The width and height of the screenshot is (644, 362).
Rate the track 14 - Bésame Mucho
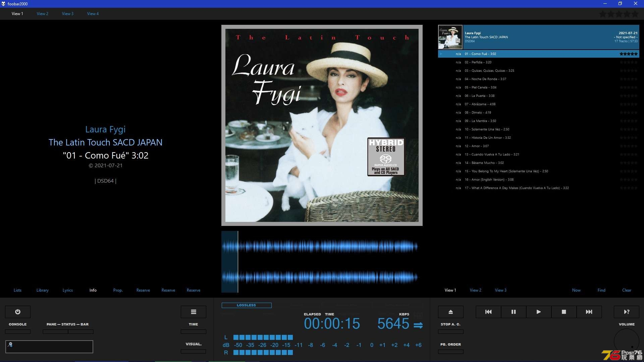(629, 163)
